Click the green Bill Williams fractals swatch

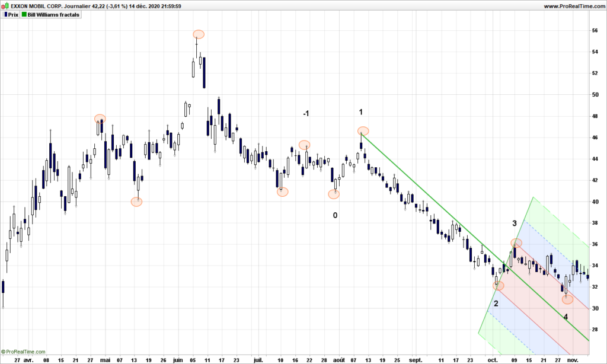pos(24,15)
